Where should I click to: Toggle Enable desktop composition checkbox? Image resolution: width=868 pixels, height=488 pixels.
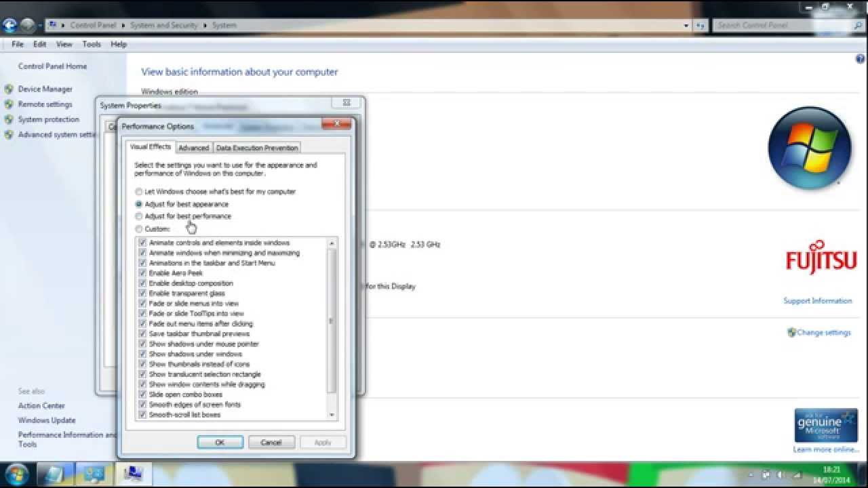pyautogui.click(x=142, y=283)
